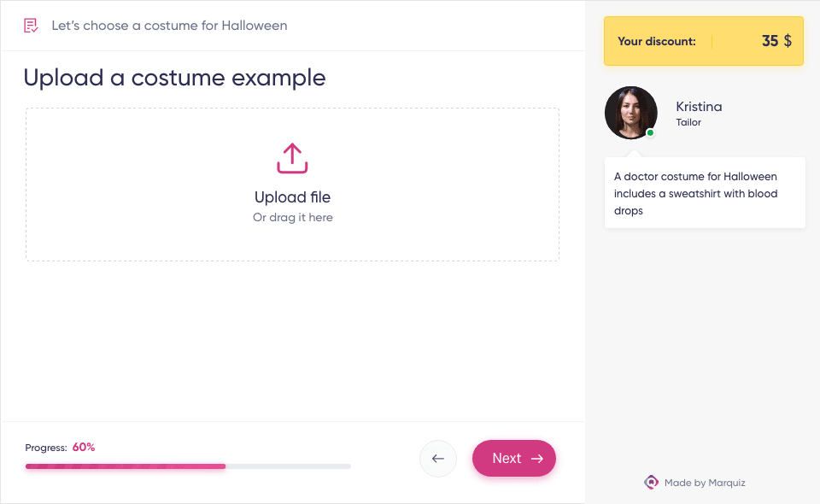Screen dimensions: 820x504
Task: Click the 60% progress value
Action: click(84, 448)
